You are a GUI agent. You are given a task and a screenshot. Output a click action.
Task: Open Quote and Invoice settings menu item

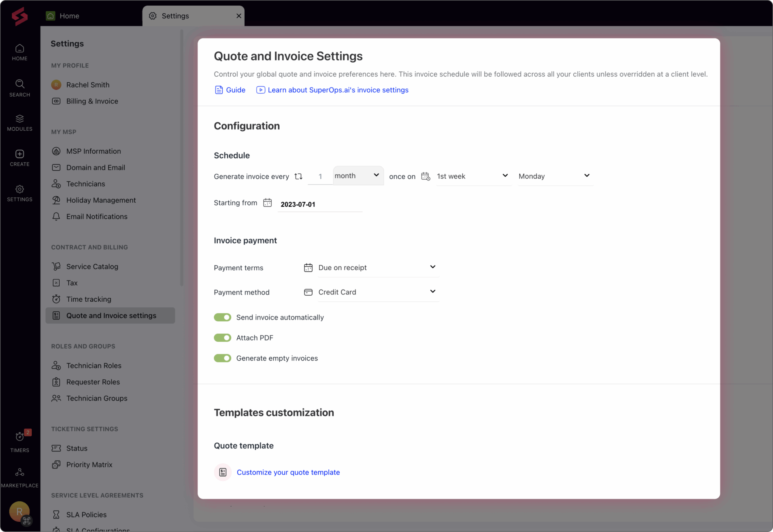click(x=110, y=316)
